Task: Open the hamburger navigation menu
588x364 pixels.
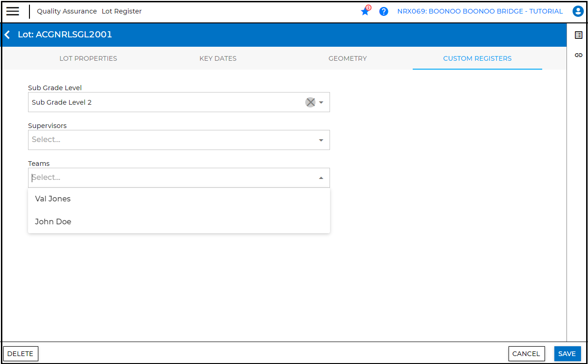Action: coord(13,11)
